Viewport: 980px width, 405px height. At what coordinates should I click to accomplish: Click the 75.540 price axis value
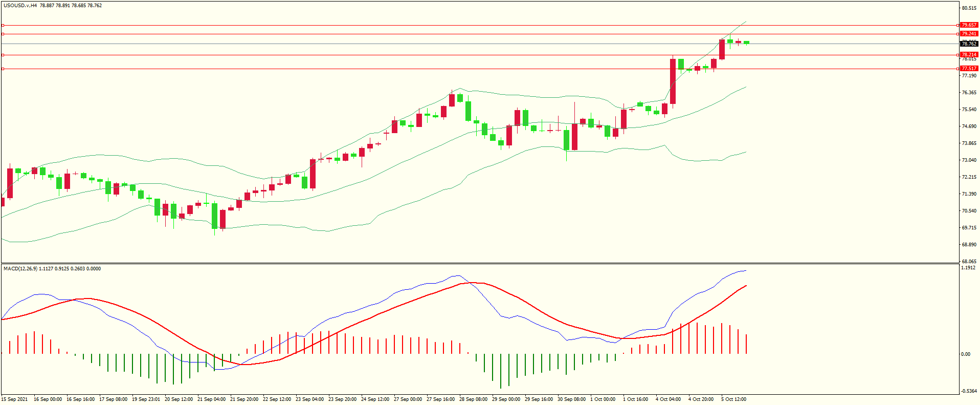pos(969,110)
